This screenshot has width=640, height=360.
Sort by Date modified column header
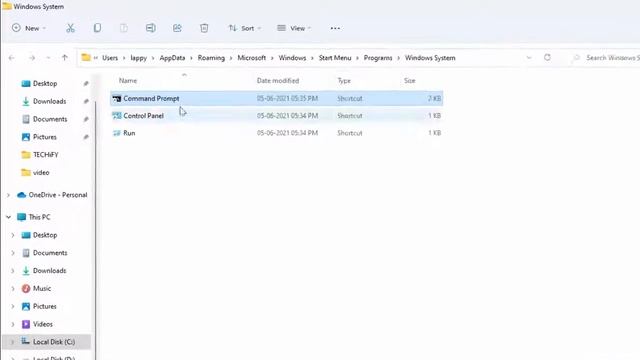click(278, 81)
